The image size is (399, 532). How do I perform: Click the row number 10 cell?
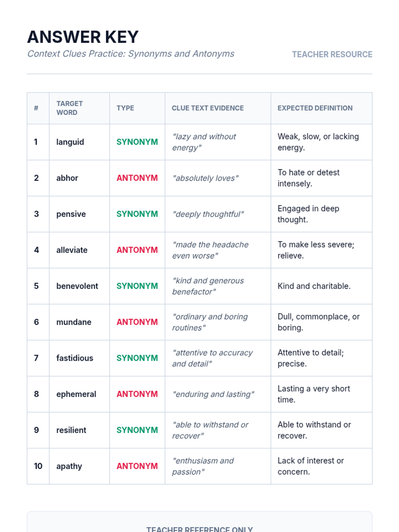[38, 466]
